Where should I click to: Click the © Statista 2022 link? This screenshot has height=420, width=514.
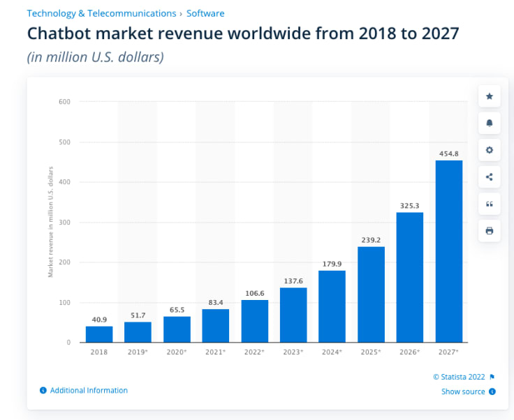(459, 377)
